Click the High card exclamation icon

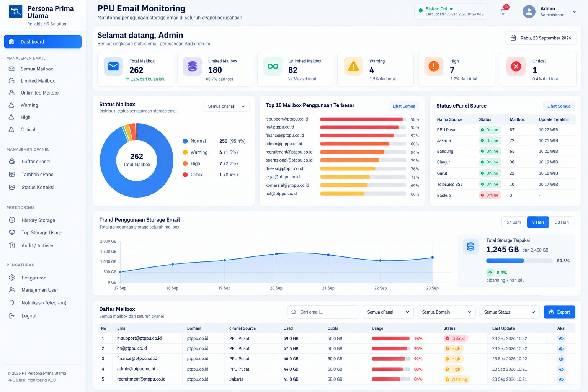434,67
